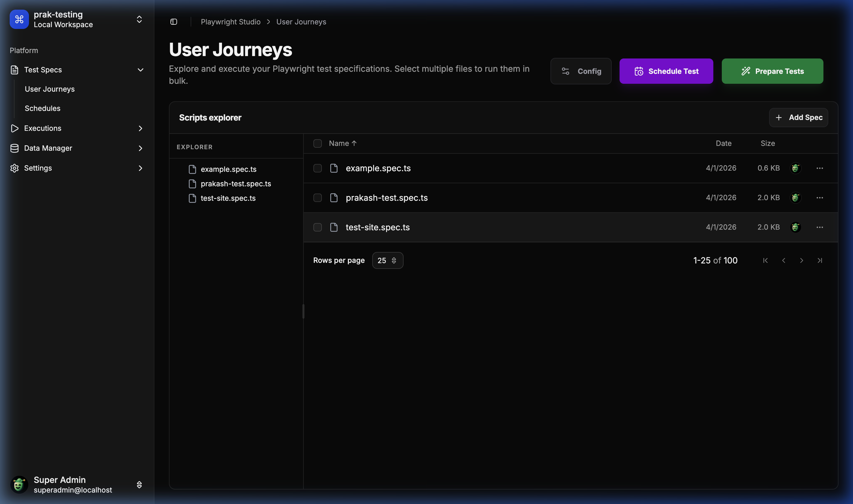Go to the previous page

783,260
